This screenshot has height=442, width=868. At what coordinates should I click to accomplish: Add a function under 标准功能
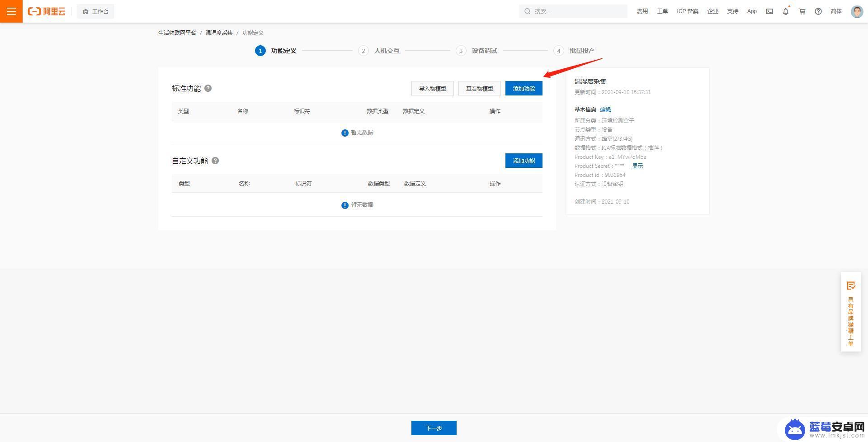[524, 88]
